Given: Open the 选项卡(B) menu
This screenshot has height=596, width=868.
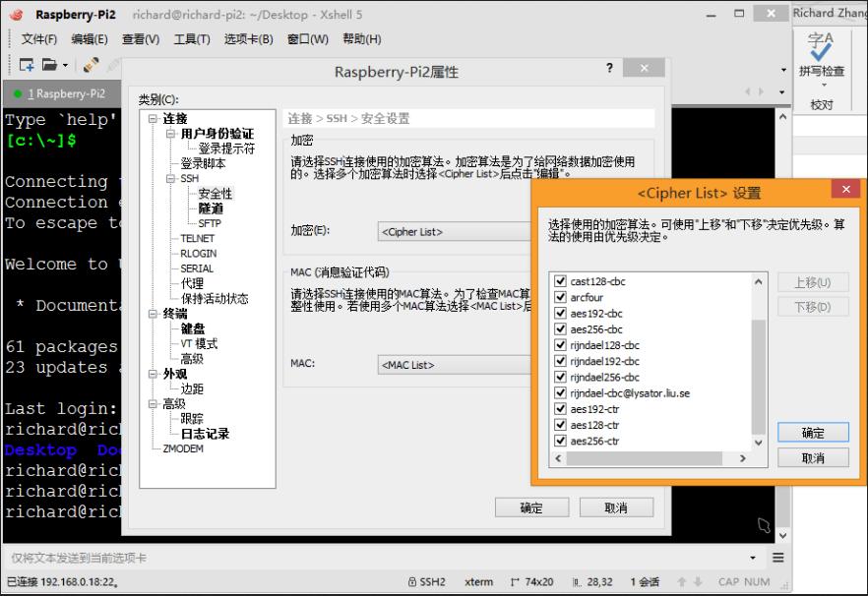Looking at the screenshot, I should click(x=249, y=39).
